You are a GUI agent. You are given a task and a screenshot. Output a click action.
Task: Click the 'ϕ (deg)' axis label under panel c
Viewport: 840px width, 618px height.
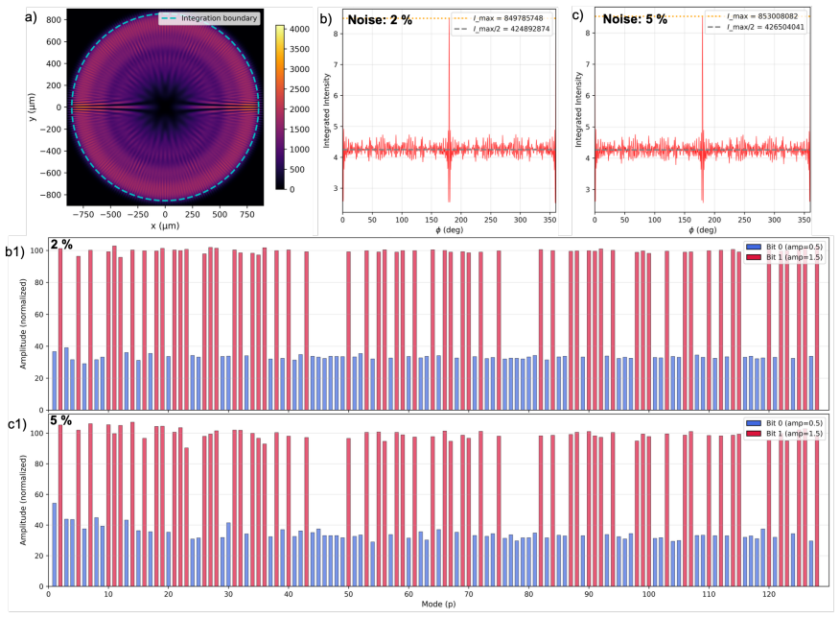pyautogui.click(x=702, y=230)
